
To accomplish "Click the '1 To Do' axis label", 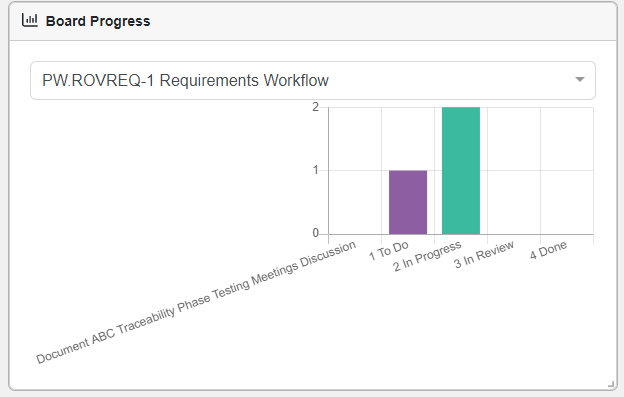I will click(389, 250).
